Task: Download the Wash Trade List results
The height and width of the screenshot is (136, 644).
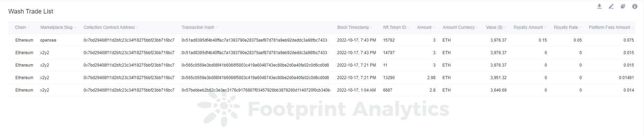Action: pos(599,6)
